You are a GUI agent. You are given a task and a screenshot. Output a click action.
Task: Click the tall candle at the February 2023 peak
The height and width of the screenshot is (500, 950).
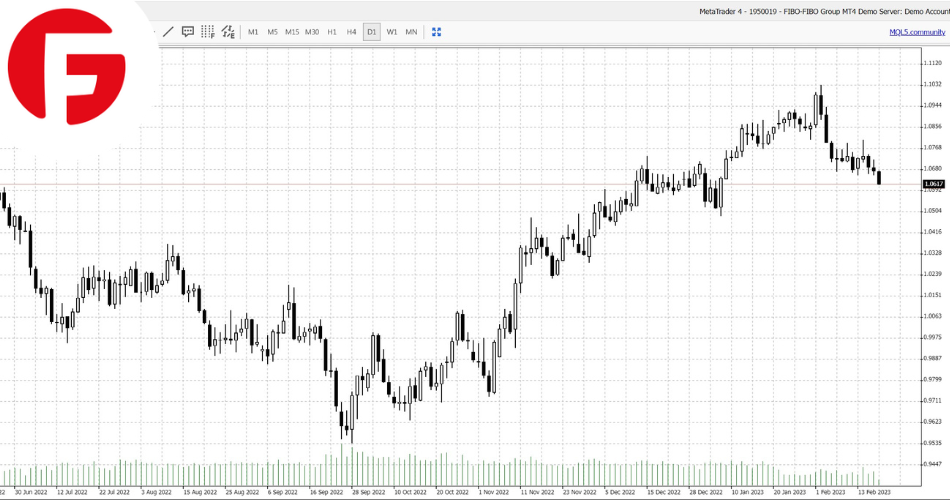(x=820, y=105)
